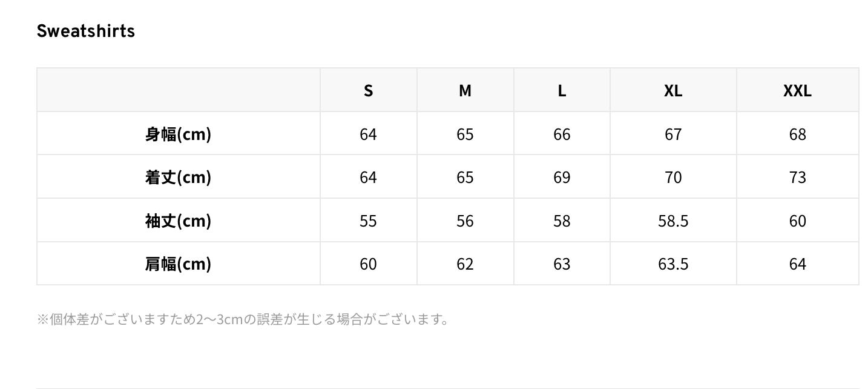
Task: Select the 身幅(cm) row label
Action: [x=178, y=134]
